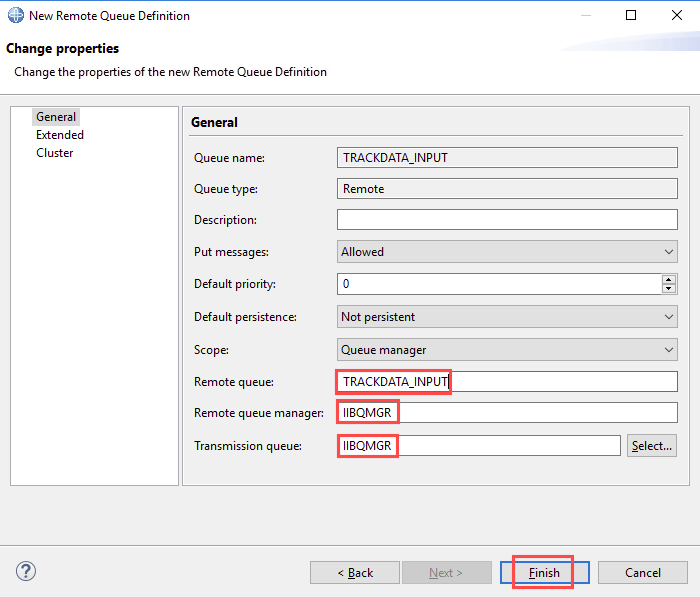Maximize the dialog window

(631, 15)
